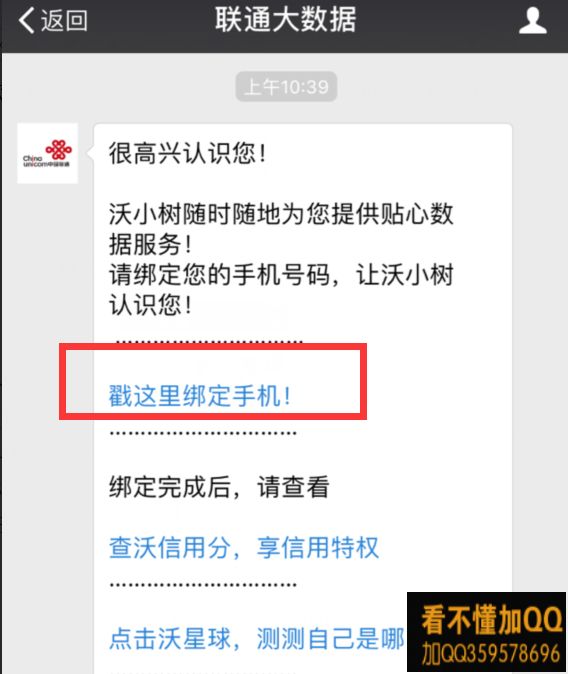Tap the 认识您! line above the dotted divider
This screenshot has height=674, width=568.
point(150,305)
